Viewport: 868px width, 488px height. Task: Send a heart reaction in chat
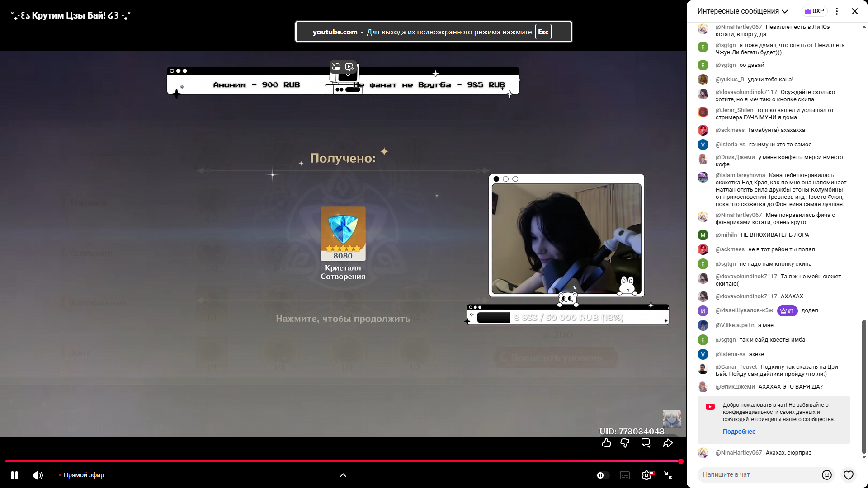pyautogui.click(x=849, y=475)
